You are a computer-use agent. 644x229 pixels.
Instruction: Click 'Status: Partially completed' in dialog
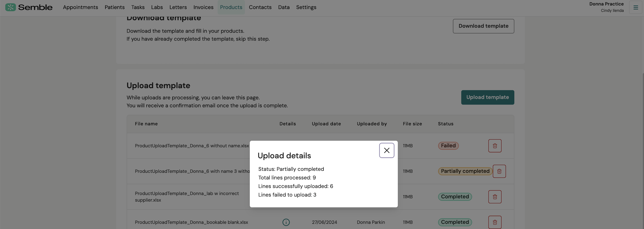coord(291,169)
